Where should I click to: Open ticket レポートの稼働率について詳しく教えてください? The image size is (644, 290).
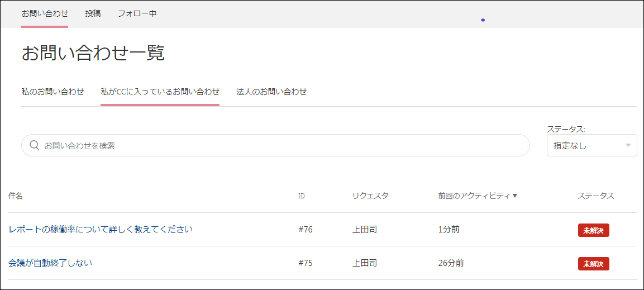click(x=101, y=229)
